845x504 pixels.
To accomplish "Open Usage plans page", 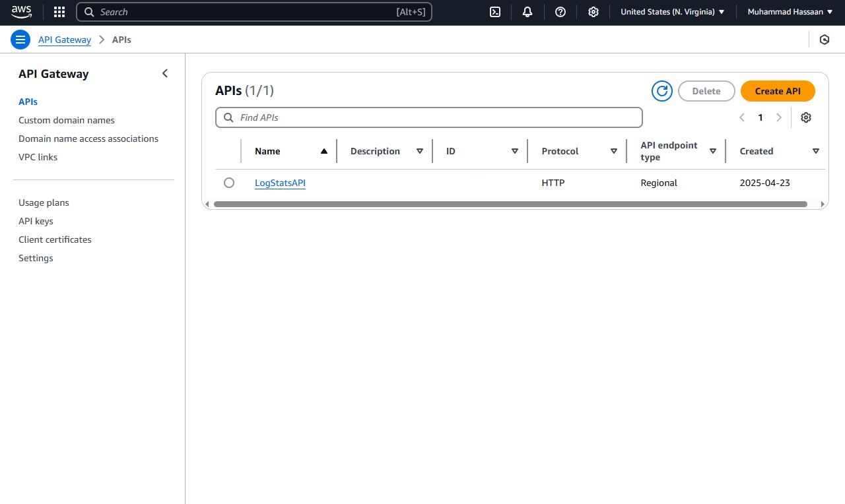I will pyautogui.click(x=44, y=203).
